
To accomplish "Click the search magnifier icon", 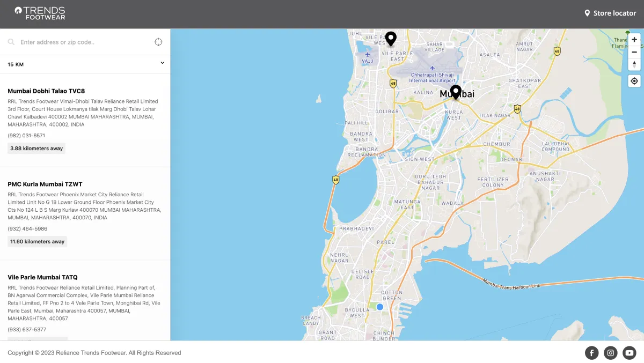I will [11, 42].
